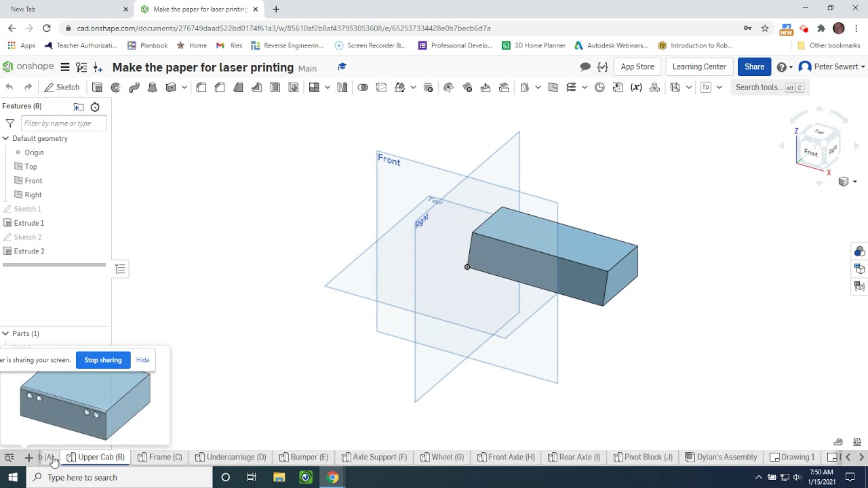Screen dimensions: 868x488
Task: Open the App Store
Action: pos(637,67)
